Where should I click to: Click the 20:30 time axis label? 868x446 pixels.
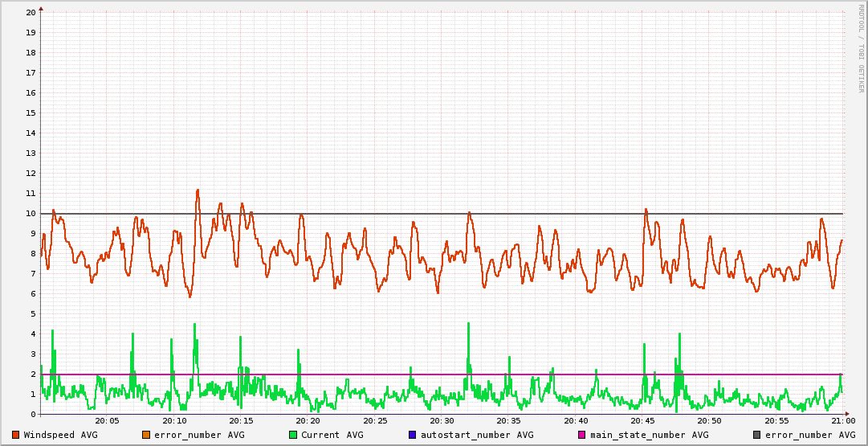coord(442,421)
